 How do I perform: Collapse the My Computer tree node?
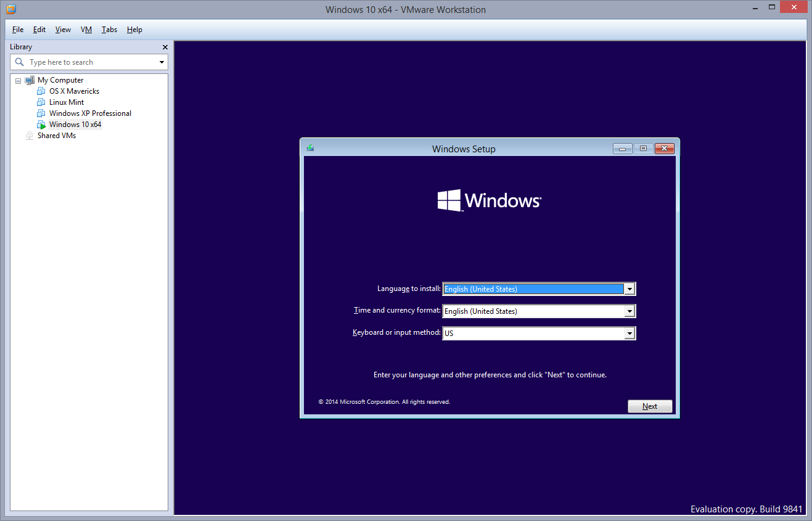(x=18, y=81)
